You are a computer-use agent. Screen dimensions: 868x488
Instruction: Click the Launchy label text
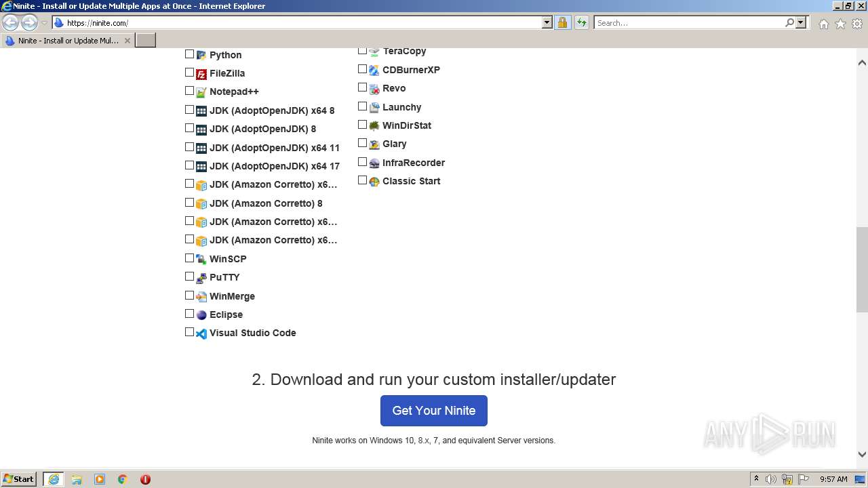[401, 107]
